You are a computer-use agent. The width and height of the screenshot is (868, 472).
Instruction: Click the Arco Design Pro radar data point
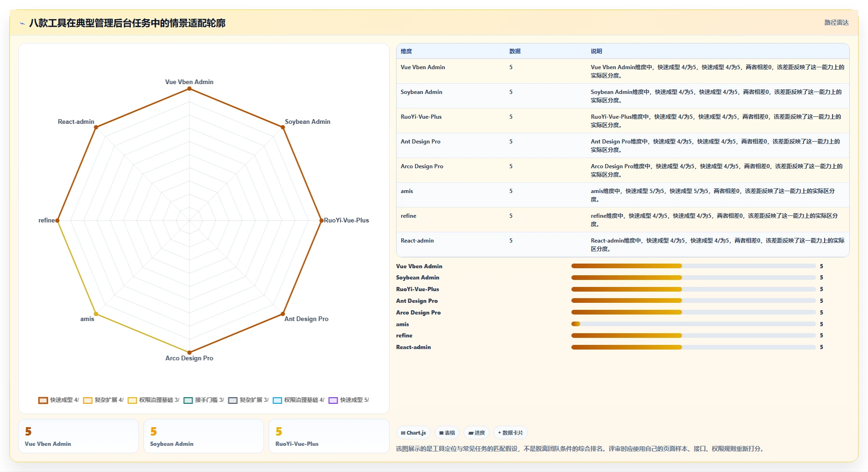189,352
